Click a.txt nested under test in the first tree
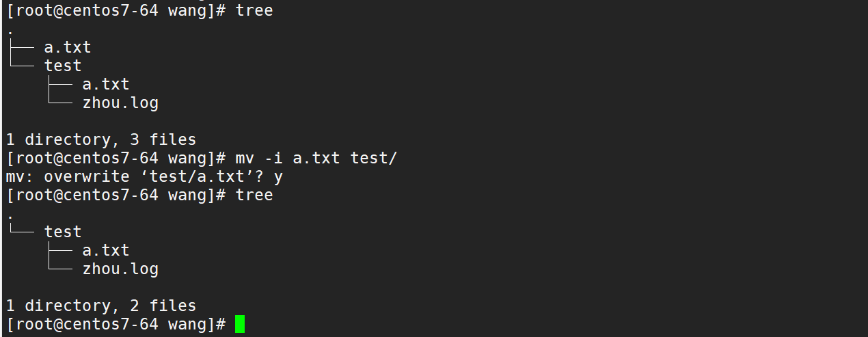Image resolution: width=868 pixels, height=337 pixels. coord(105,85)
